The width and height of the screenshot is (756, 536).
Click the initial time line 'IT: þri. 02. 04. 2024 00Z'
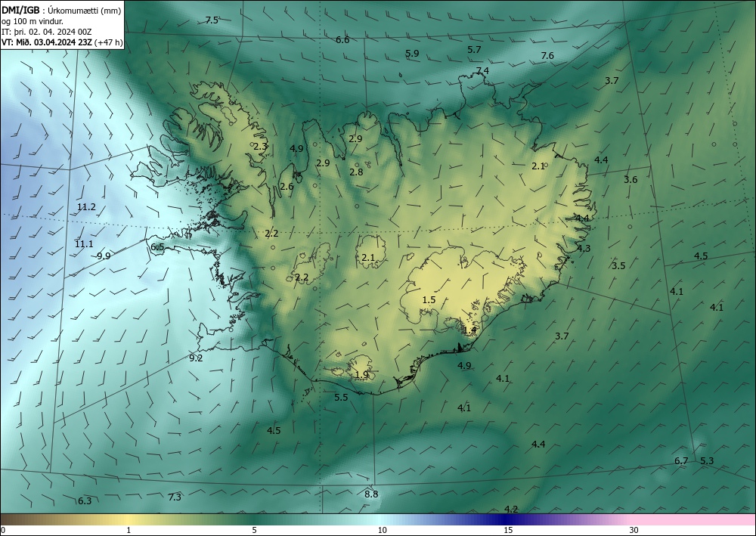[47, 32]
